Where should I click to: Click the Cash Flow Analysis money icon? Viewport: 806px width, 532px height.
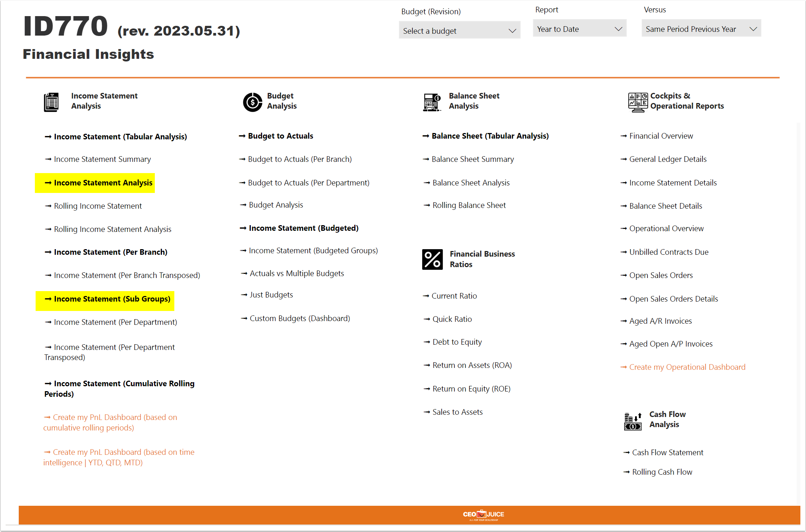633,421
